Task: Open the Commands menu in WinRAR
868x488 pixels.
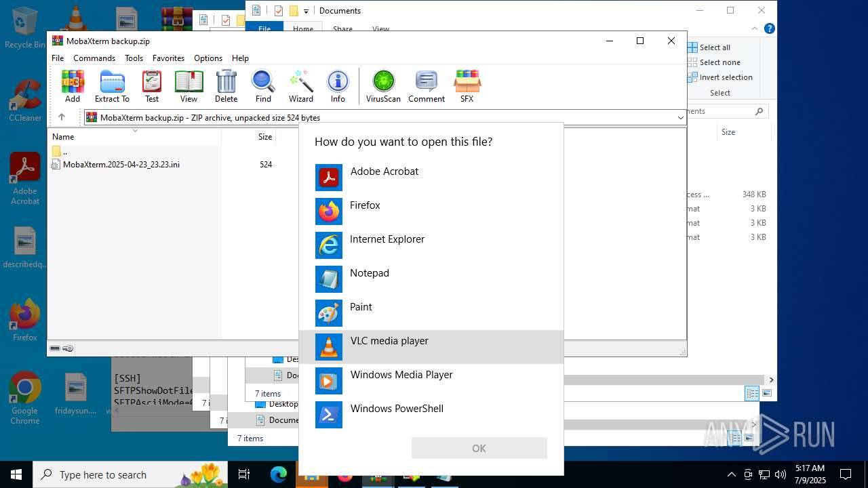Action: click(x=94, y=58)
